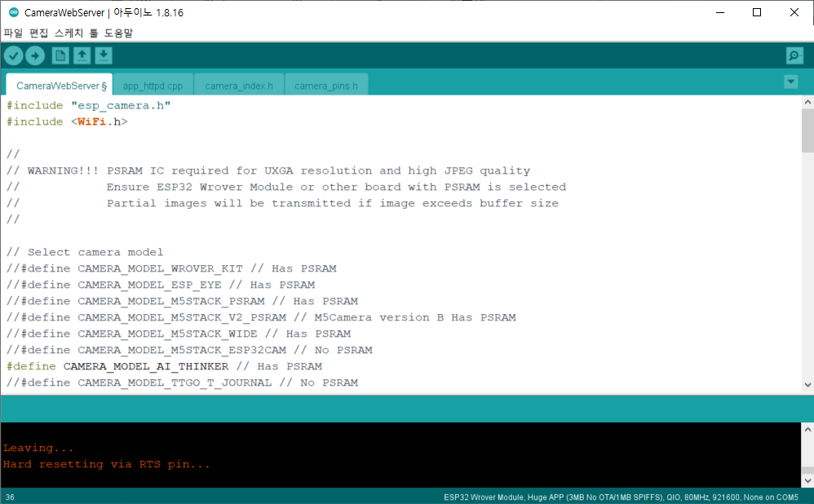Close the Arduino IDE window
The height and width of the screenshot is (504, 814).
pos(794,12)
